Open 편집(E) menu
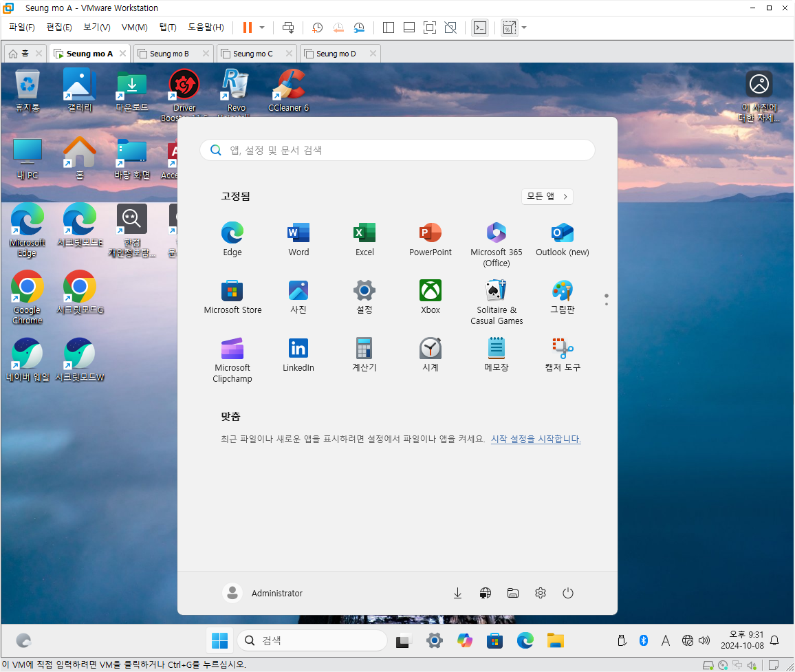The height and width of the screenshot is (672, 795). (x=59, y=28)
